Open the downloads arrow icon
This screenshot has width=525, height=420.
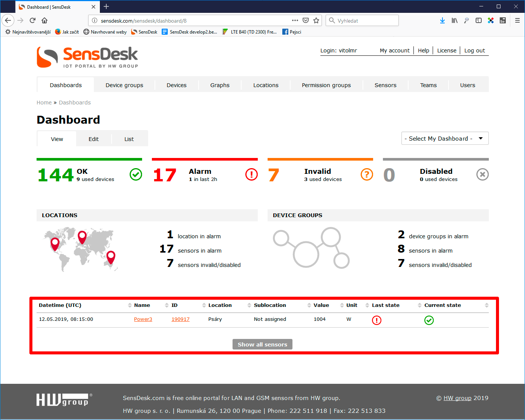pyautogui.click(x=442, y=20)
